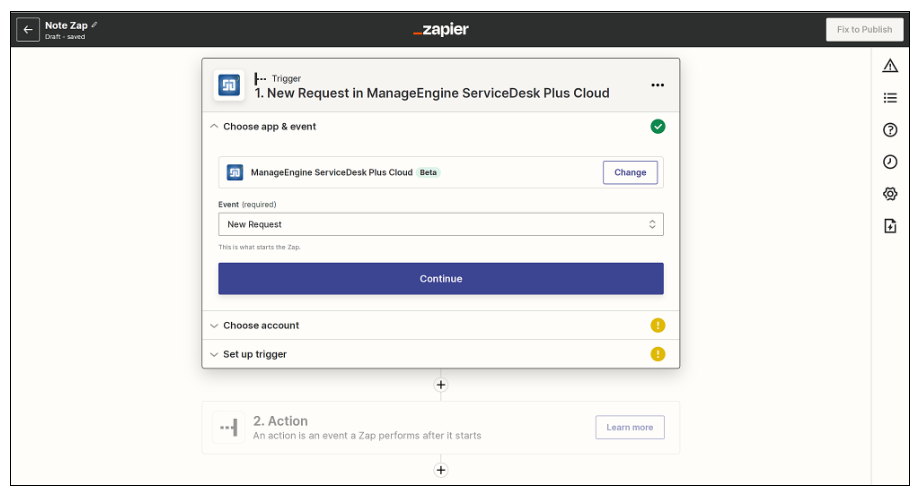Click the Set up trigger warning icon
The height and width of the screenshot is (502, 923).
pos(658,354)
